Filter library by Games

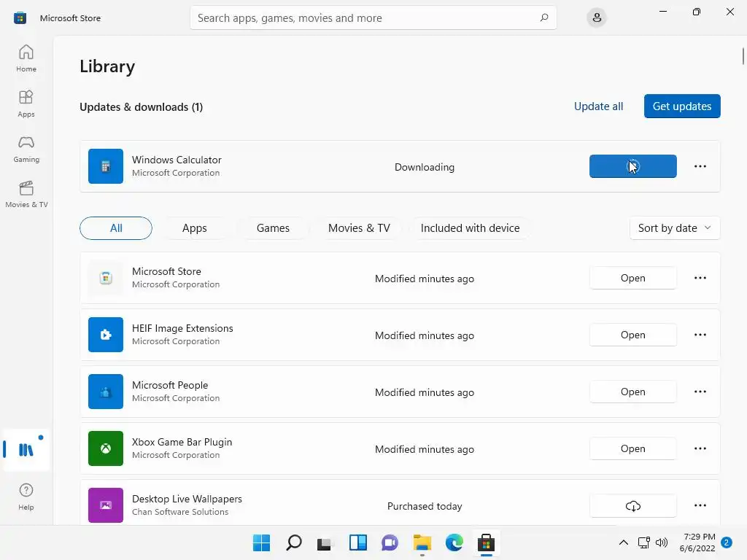coord(273,228)
